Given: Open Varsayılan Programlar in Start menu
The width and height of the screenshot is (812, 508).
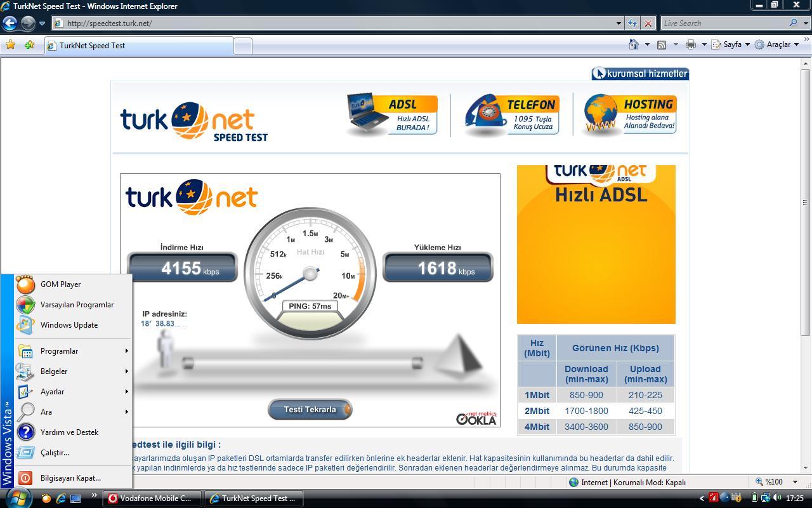Looking at the screenshot, I should [x=74, y=305].
